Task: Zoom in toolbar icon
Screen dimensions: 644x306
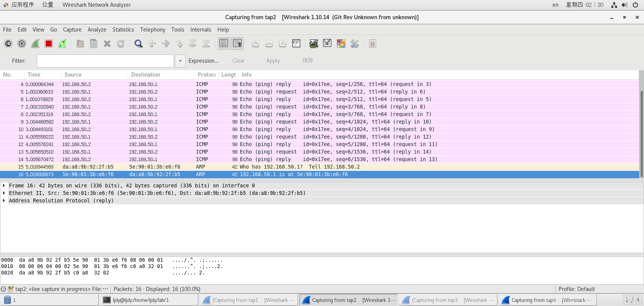Action: pyautogui.click(x=256, y=44)
